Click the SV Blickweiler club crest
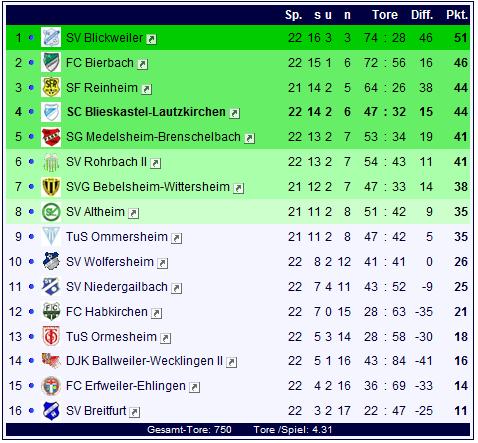 point(51,37)
